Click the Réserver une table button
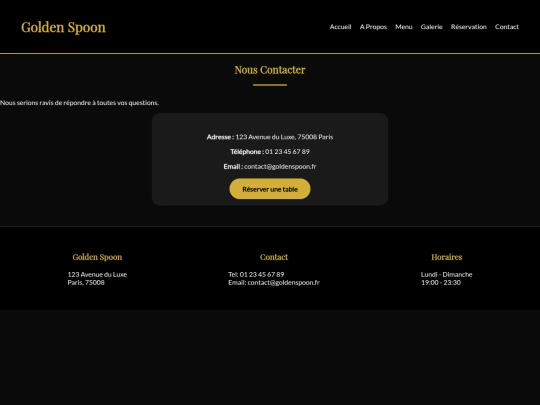Viewport: 540px width, 405px height. pyautogui.click(x=270, y=189)
